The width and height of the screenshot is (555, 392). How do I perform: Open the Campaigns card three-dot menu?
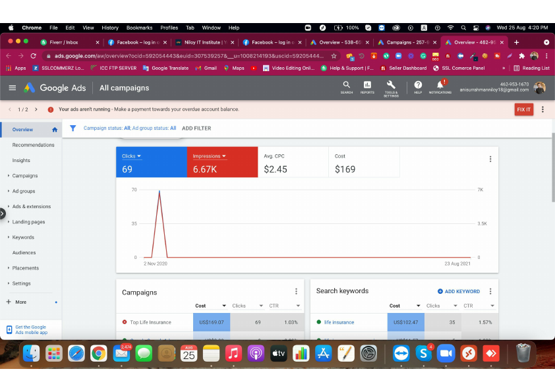point(296,291)
